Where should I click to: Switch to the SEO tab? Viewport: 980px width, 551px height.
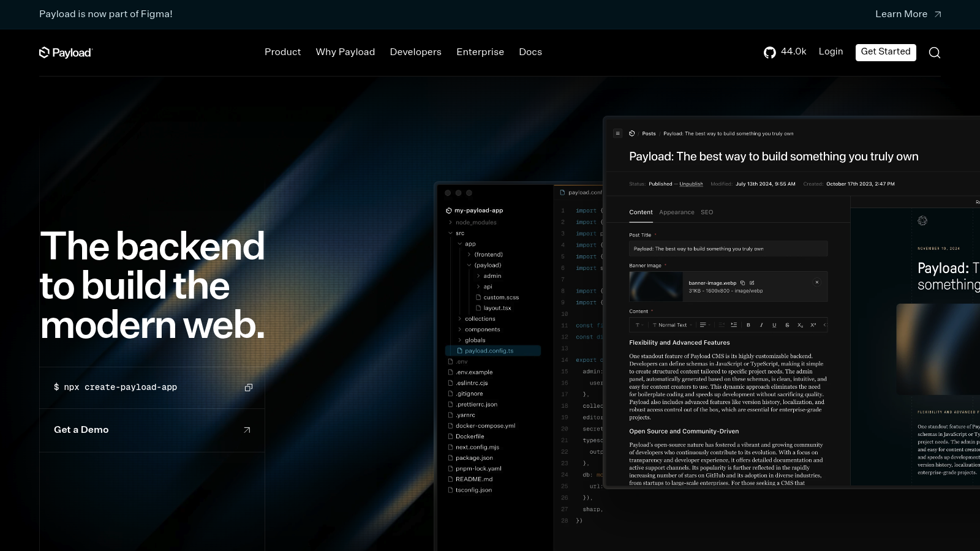pos(707,212)
